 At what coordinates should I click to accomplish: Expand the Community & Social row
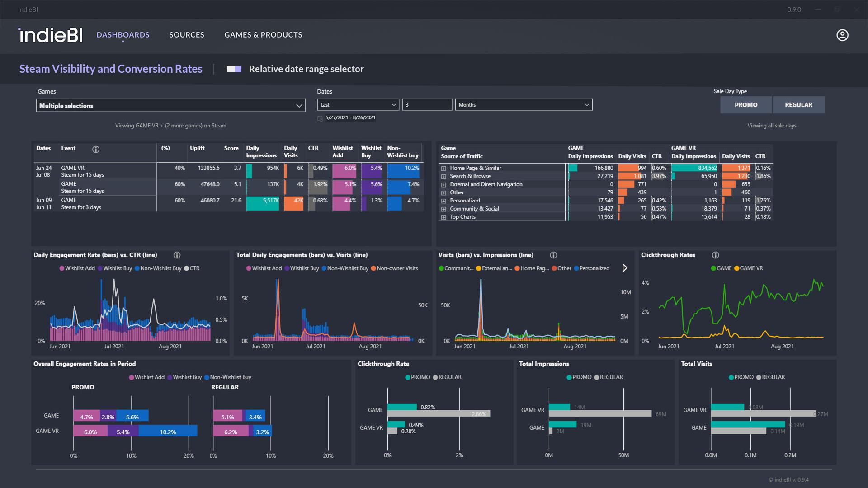[x=444, y=209]
